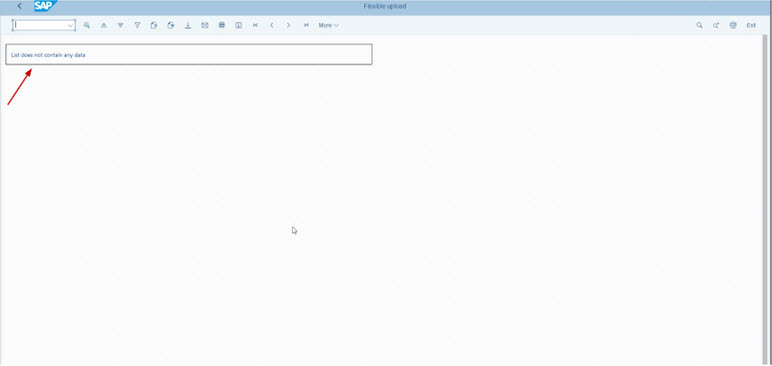Viewport: 772px width, 366px height.
Task: Jump to last page
Action: (306, 25)
